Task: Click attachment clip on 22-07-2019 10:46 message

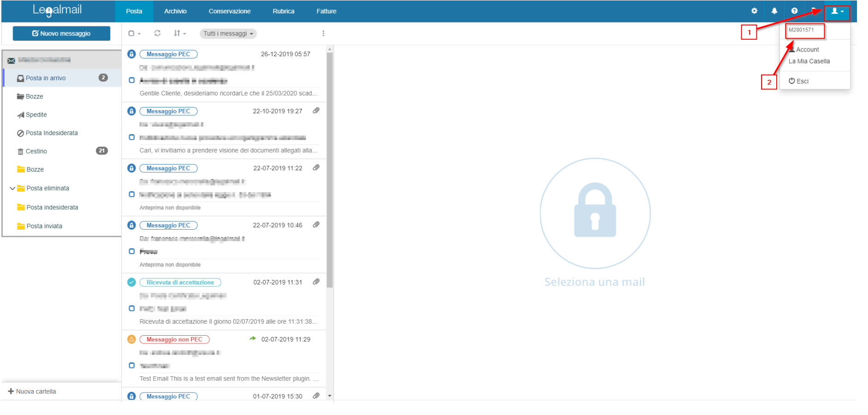Action: [316, 225]
